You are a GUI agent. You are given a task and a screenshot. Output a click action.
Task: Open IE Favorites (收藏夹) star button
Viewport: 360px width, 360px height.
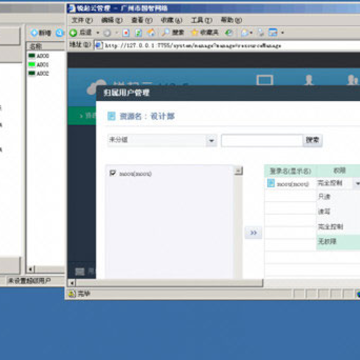point(205,33)
